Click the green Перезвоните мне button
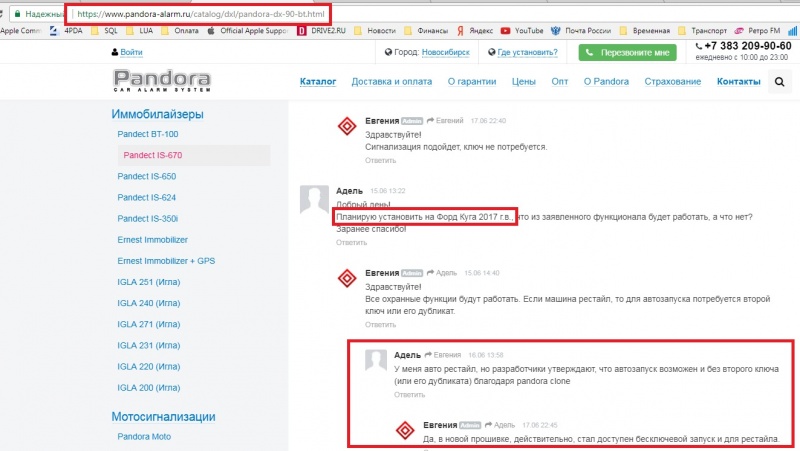 click(x=627, y=52)
